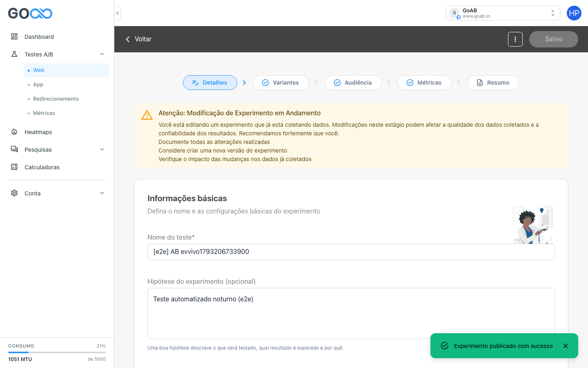Expand the Conta section chevron
The width and height of the screenshot is (588, 368).
point(102,193)
